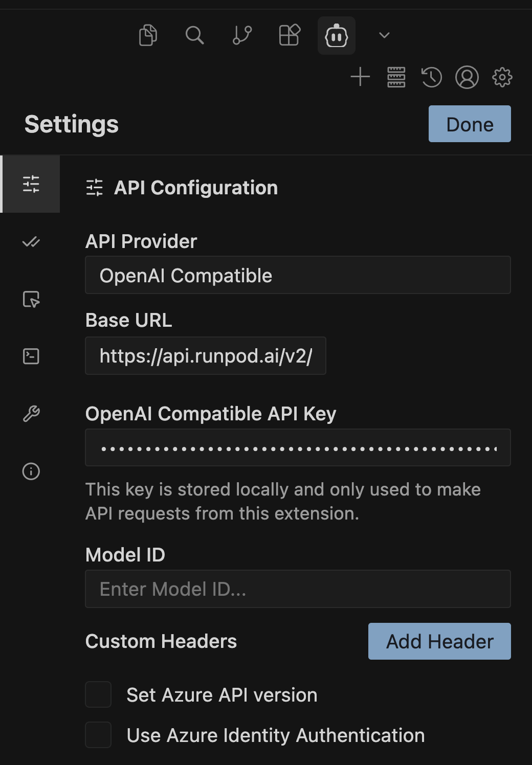The height and width of the screenshot is (765, 532).
Task: Select the robot assistant extension icon
Action: (337, 35)
